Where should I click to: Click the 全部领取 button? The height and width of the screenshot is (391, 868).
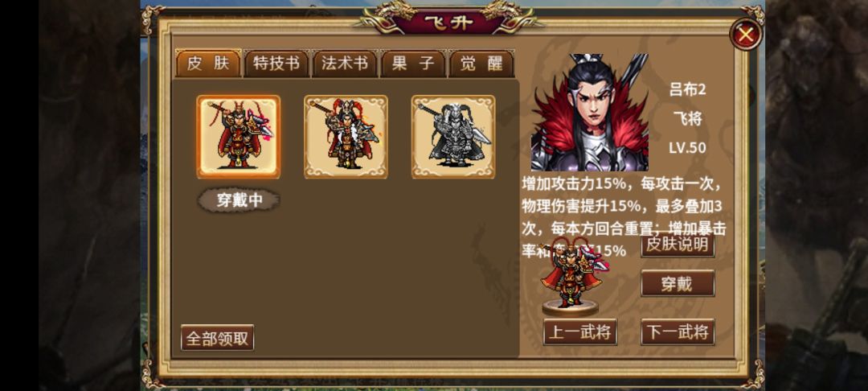coord(218,338)
